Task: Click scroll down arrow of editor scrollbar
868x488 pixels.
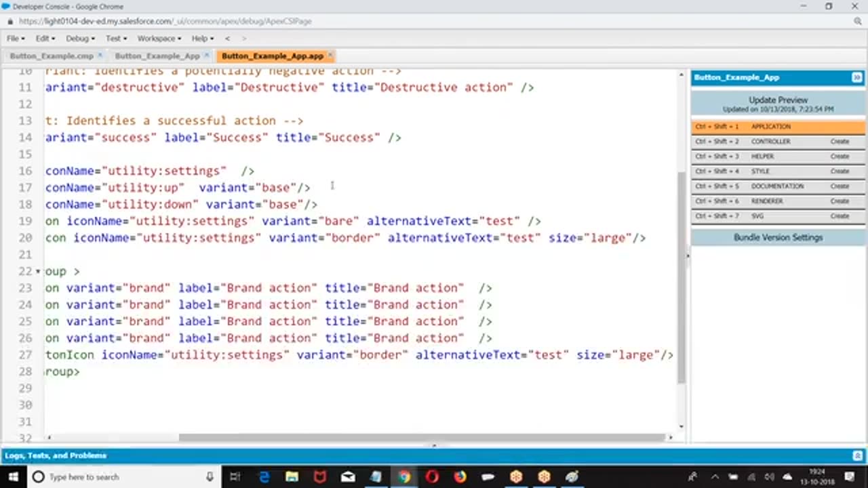Action: pyautogui.click(x=682, y=427)
